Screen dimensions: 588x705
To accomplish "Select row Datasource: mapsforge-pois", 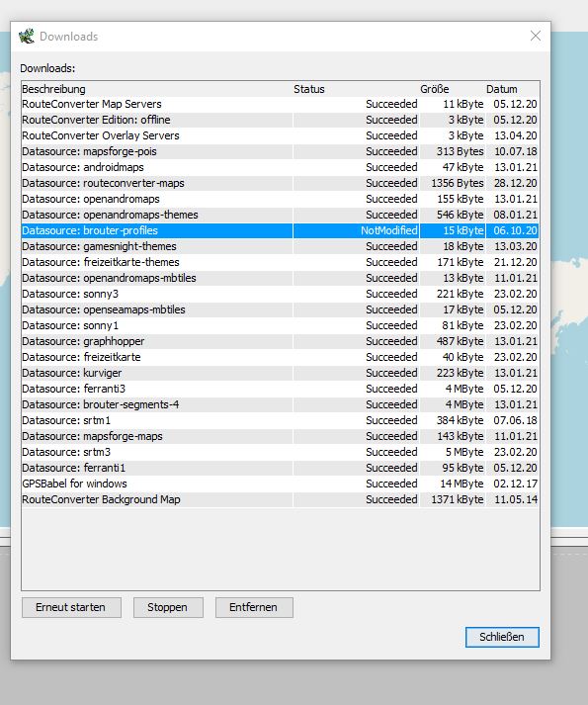I will point(280,151).
